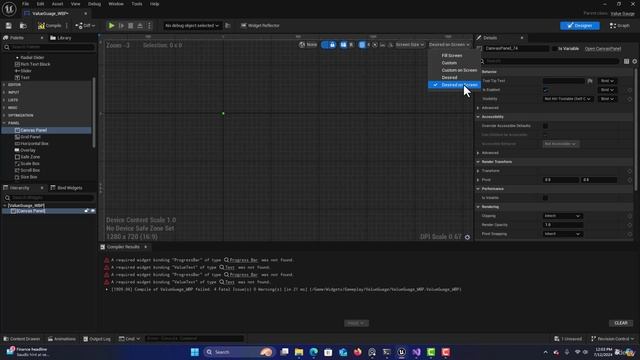The image size is (640, 360).
Task: Open the Diff dropdown in toolbar
Action: pos(85,26)
